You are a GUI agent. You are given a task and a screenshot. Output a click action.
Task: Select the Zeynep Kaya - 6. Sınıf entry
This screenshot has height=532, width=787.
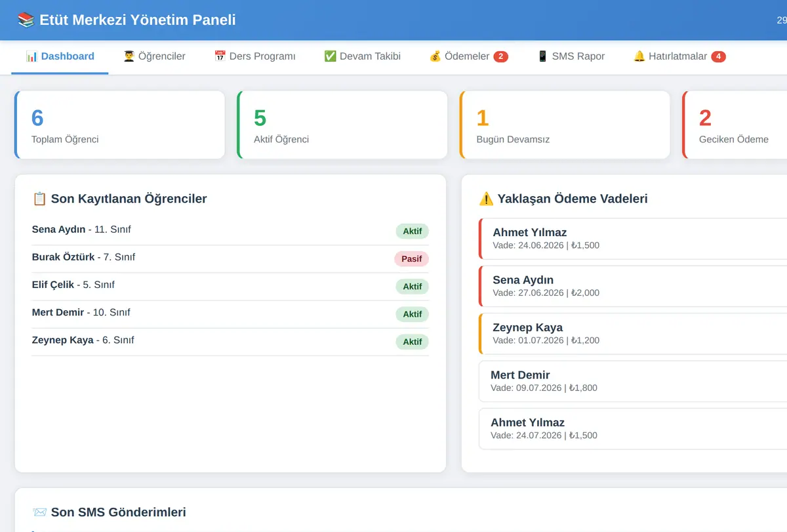pos(230,341)
